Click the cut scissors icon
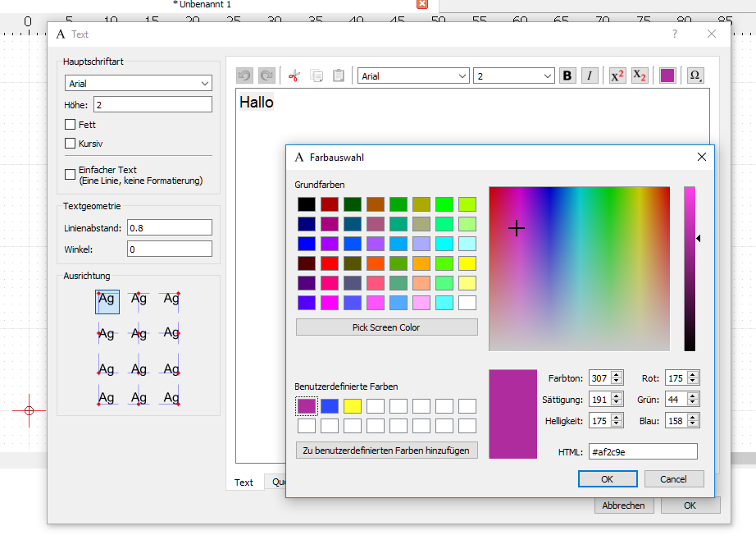Screen dimensions: 756x558 [x=294, y=75]
